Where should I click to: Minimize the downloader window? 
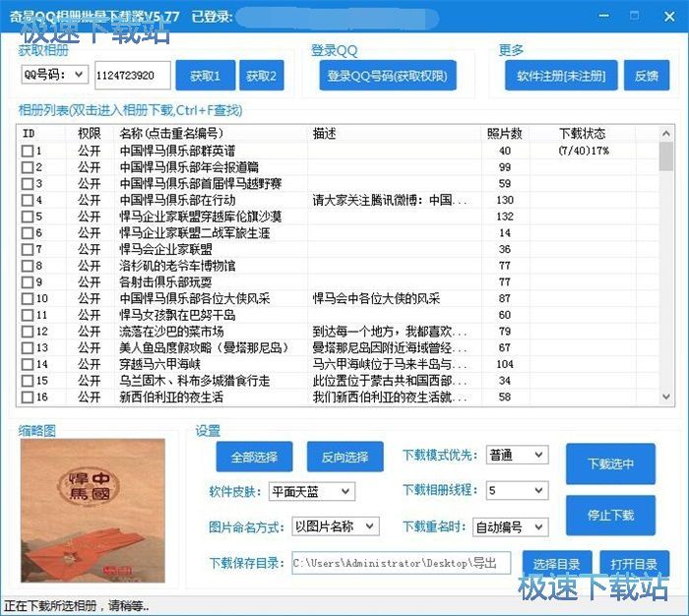coord(604,17)
